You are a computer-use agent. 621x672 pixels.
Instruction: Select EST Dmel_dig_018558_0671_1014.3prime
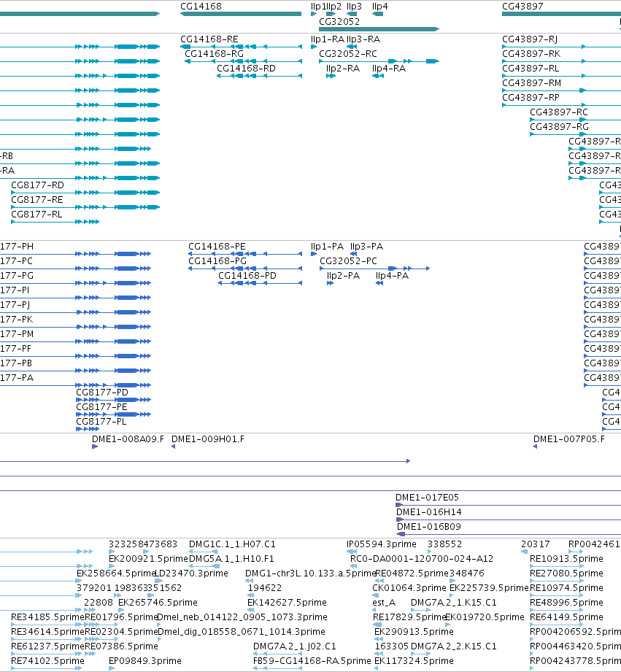point(242,632)
